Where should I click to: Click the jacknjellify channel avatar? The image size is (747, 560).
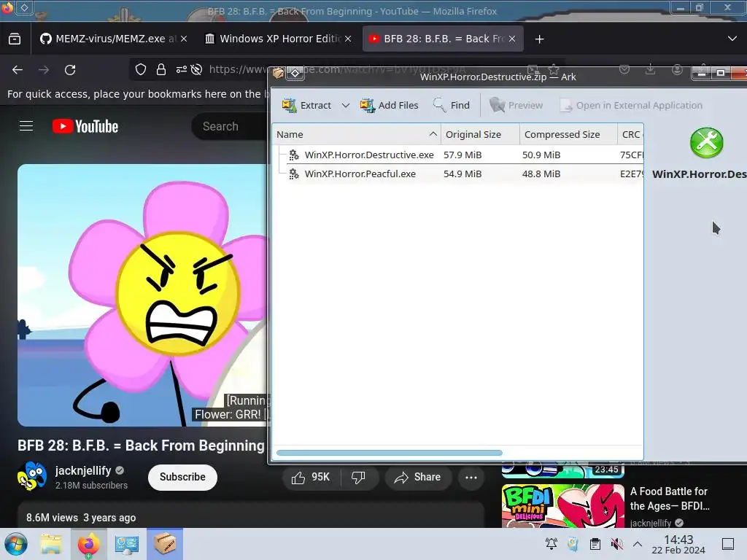(32, 477)
